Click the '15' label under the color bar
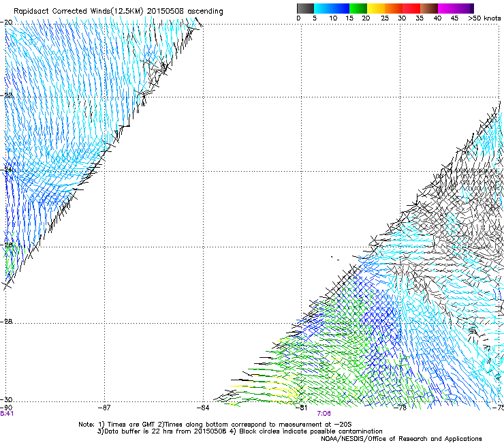504x443 pixels. click(x=349, y=18)
